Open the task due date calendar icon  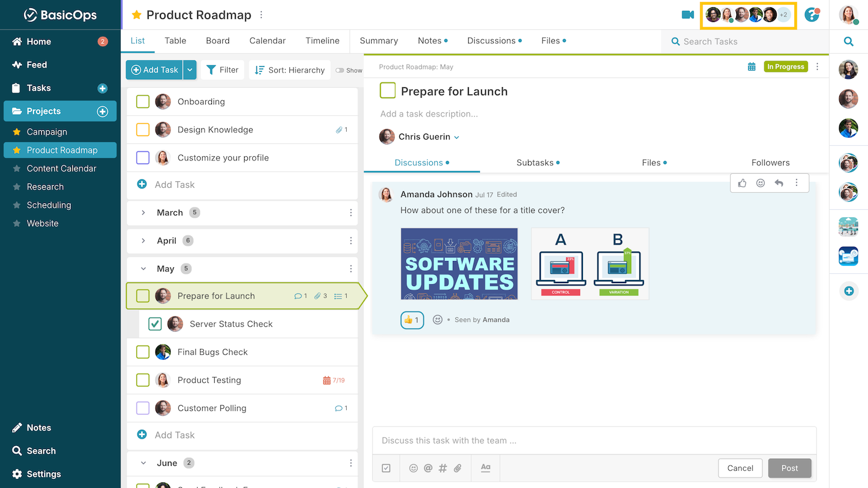751,66
